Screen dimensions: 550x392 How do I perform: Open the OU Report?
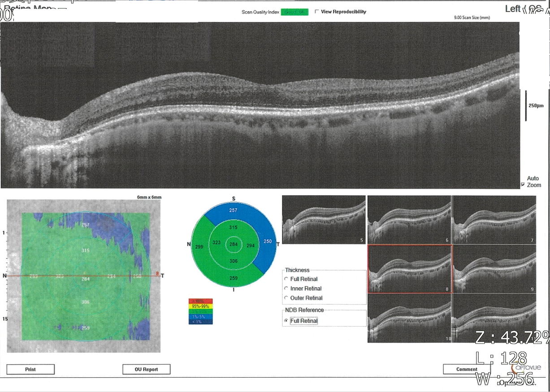[x=146, y=370]
